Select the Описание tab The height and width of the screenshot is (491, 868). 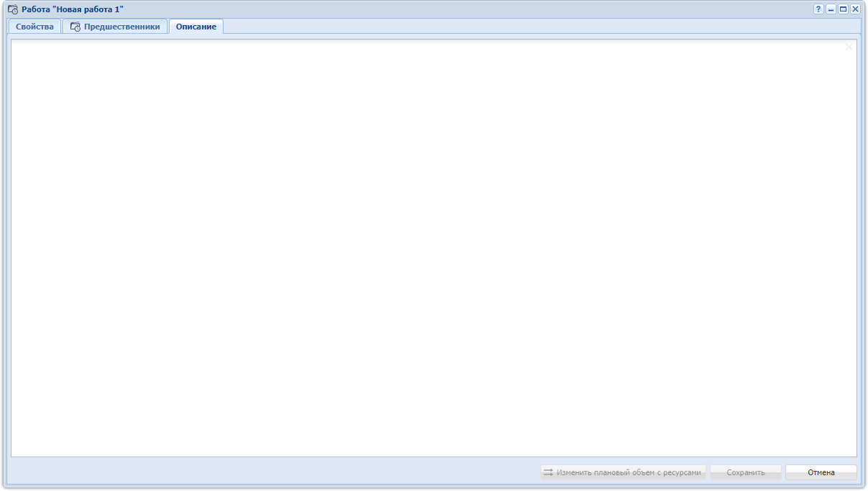click(x=196, y=27)
